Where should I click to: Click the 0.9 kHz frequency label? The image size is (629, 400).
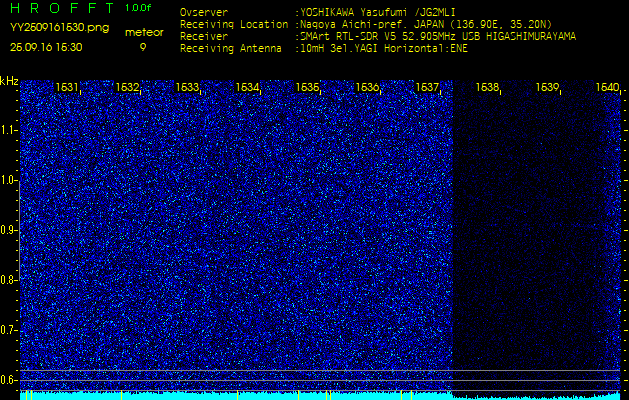click(x=9, y=231)
